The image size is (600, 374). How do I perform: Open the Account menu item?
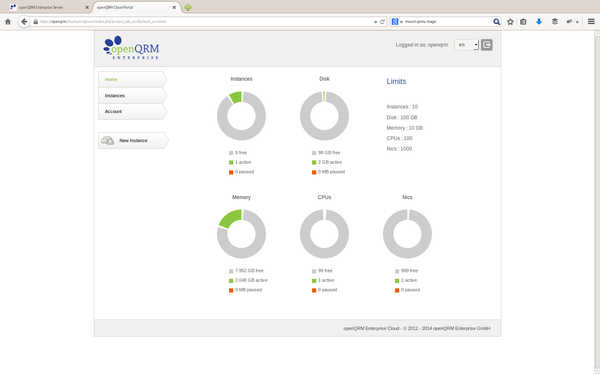(132, 111)
